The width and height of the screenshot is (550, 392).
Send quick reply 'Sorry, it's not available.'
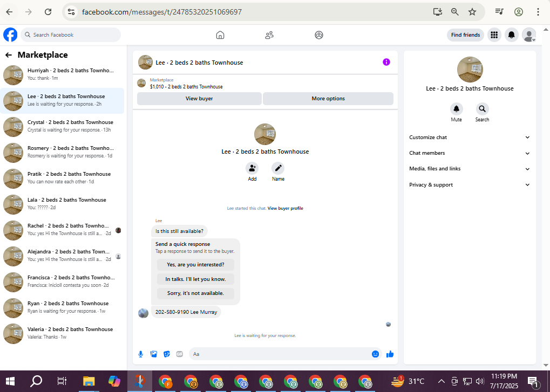(195, 293)
